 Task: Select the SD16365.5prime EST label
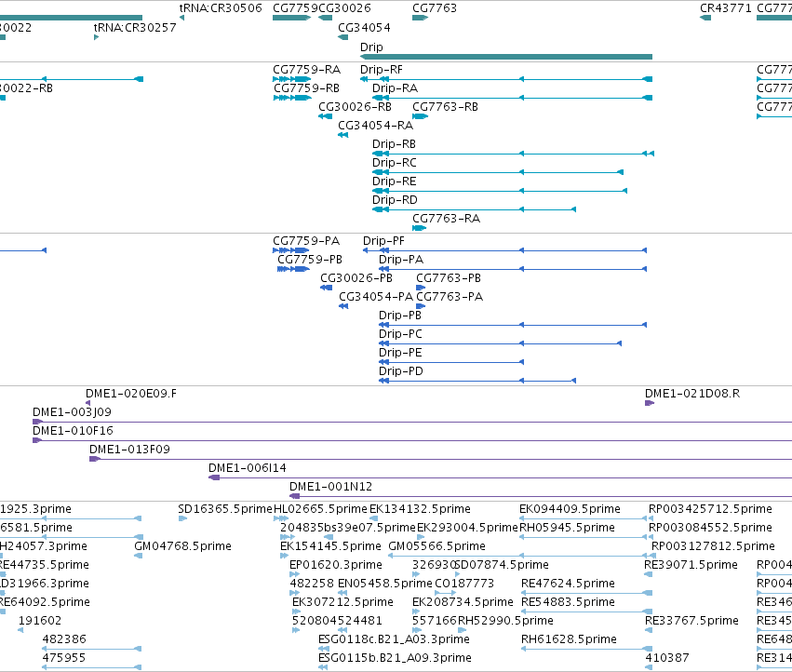pos(225,509)
